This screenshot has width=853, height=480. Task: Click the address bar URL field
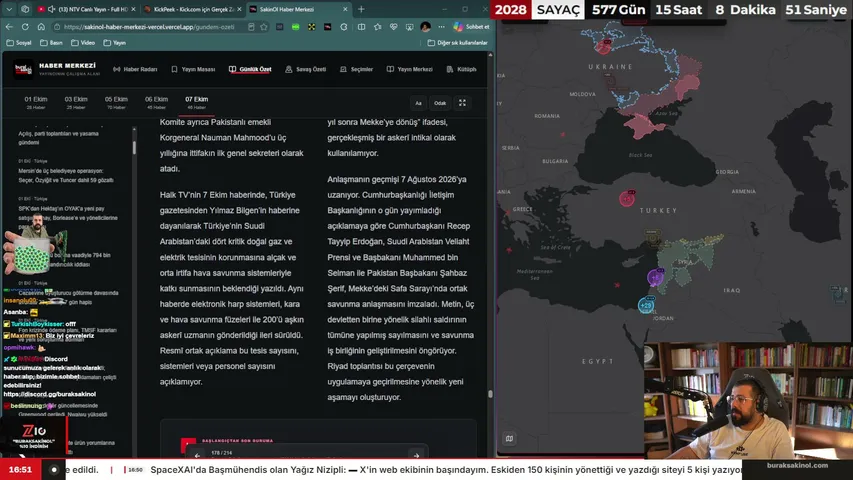pos(150,27)
